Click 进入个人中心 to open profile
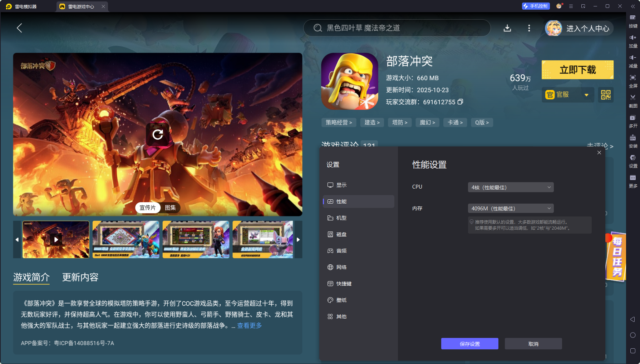640x364 pixels. (x=588, y=29)
